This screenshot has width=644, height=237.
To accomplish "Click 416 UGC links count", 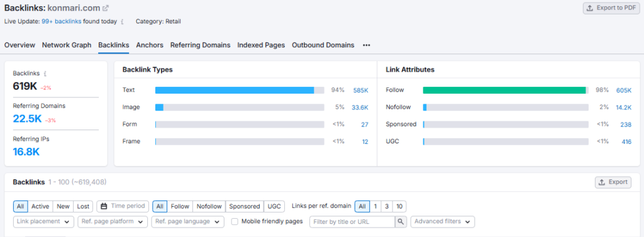I will [626, 141].
